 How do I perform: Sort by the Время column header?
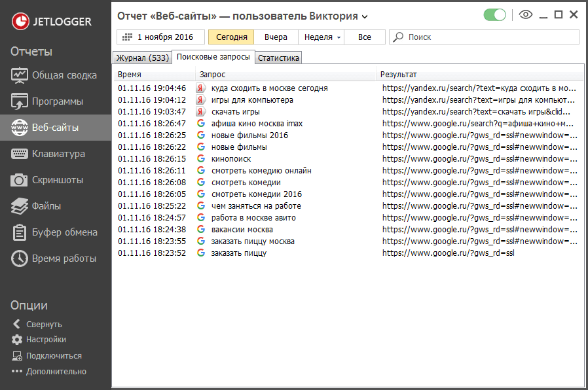pyautogui.click(x=154, y=75)
